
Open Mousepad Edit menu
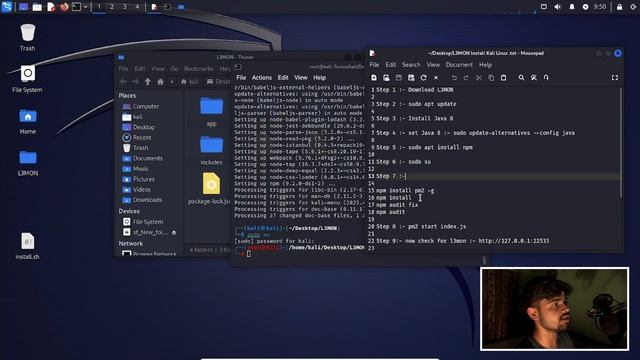(x=391, y=65)
